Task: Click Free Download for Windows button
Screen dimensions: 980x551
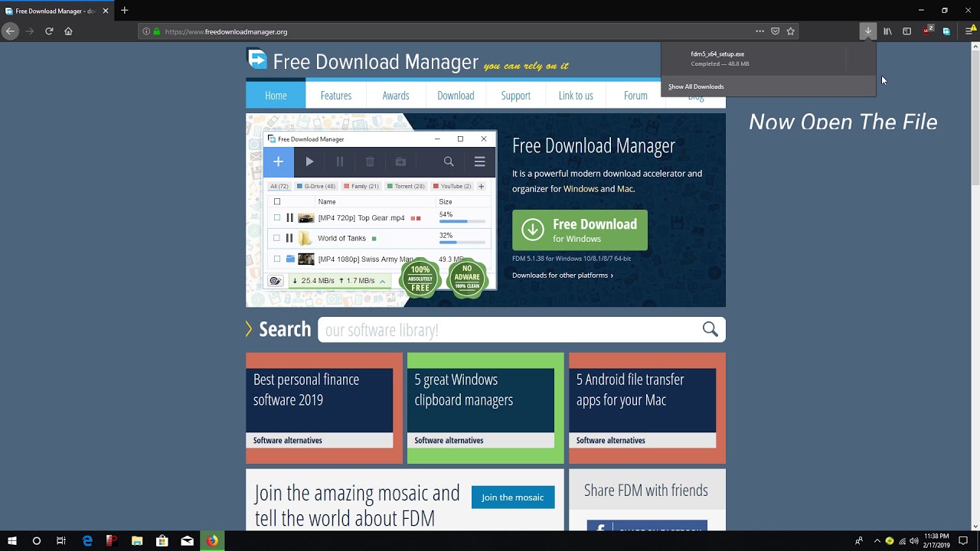Action: point(580,230)
